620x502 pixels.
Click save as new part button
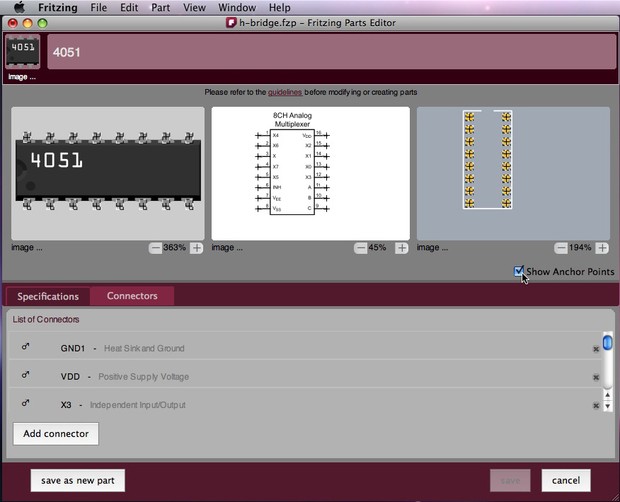tap(78, 480)
